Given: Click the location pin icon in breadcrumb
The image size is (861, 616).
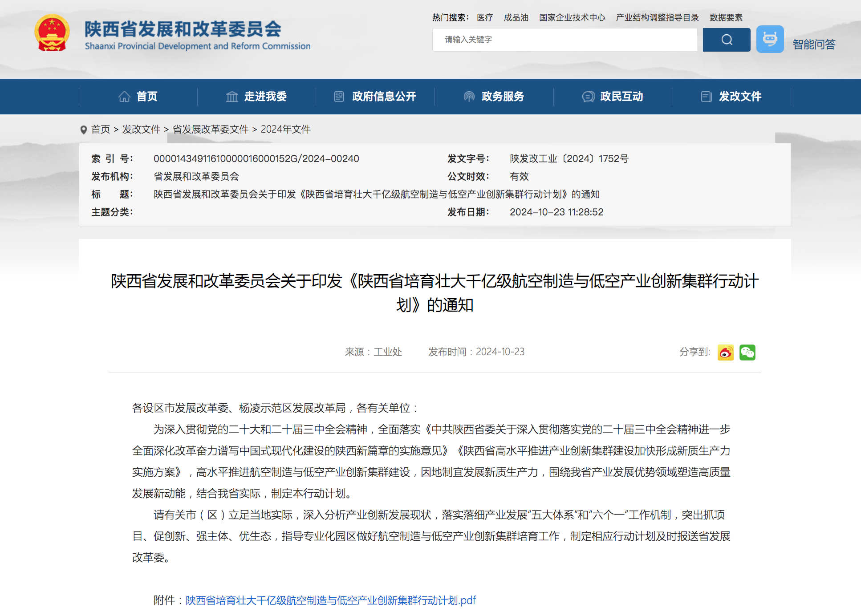Looking at the screenshot, I should tap(83, 130).
